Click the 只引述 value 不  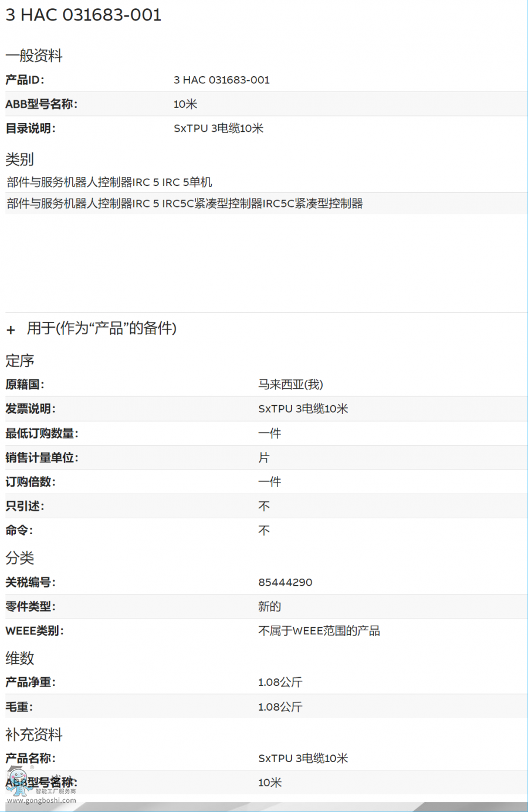[264, 506]
